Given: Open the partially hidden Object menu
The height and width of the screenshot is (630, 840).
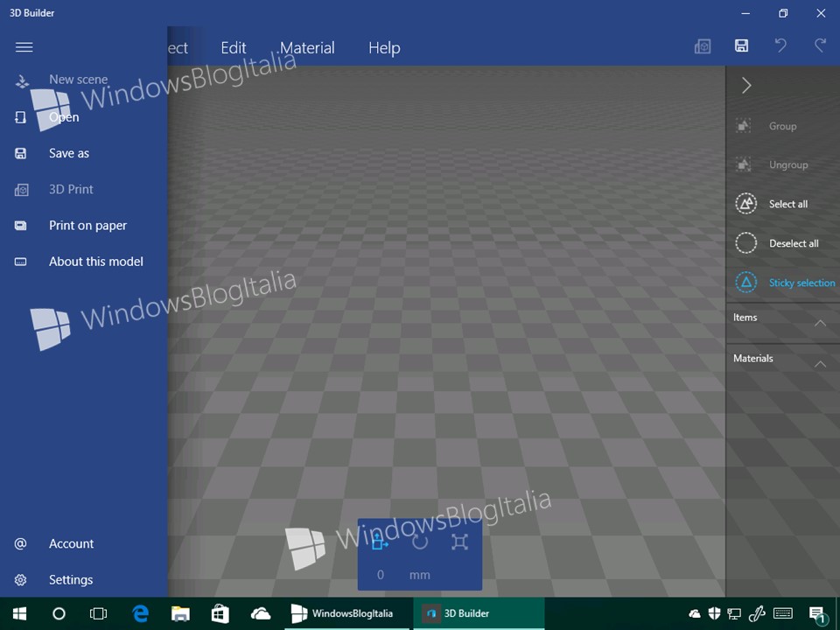Looking at the screenshot, I should 178,48.
